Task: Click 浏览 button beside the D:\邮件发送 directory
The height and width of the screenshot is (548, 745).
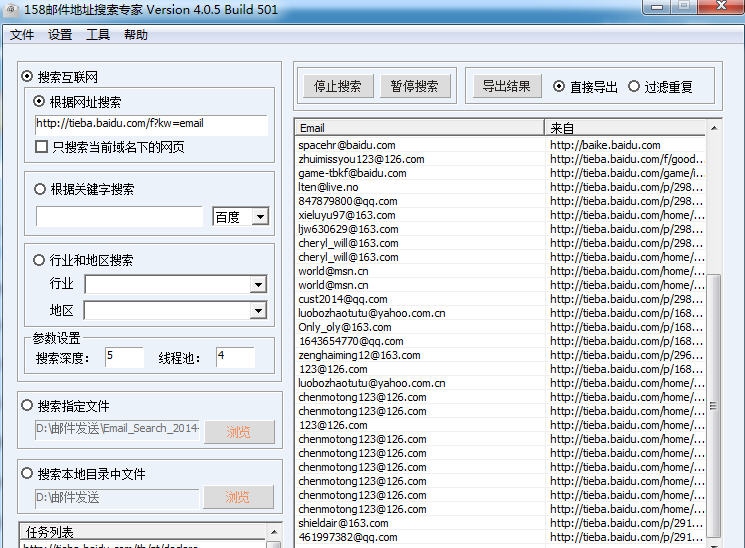Action: click(239, 497)
